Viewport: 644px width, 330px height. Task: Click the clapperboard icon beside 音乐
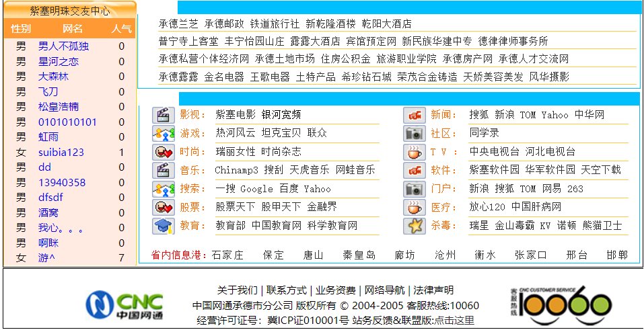pyautogui.click(x=164, y=170)
